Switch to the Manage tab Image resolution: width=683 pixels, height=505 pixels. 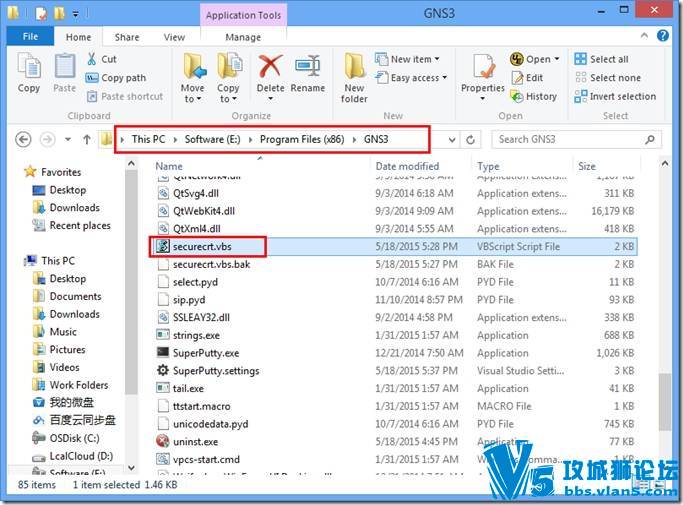(243, 37)
